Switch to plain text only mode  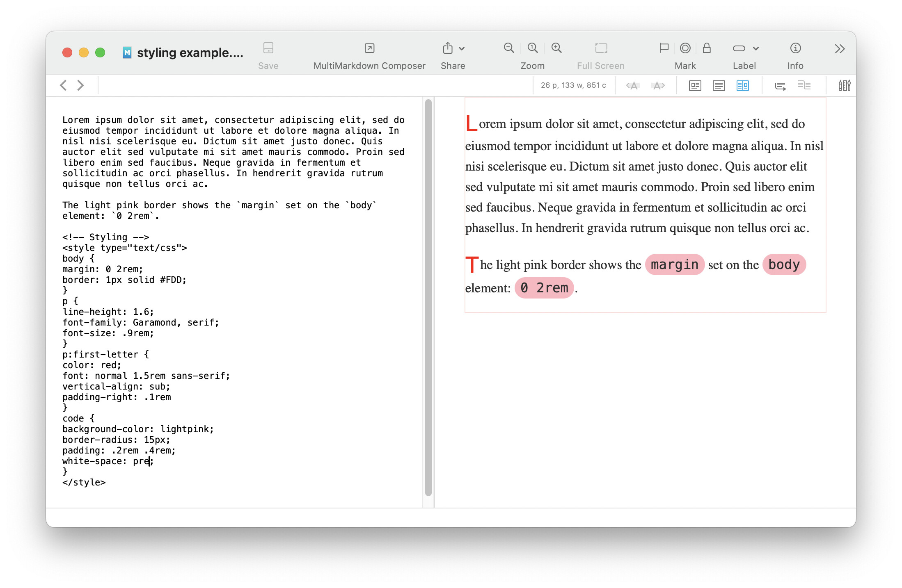(x=719, y=85)
